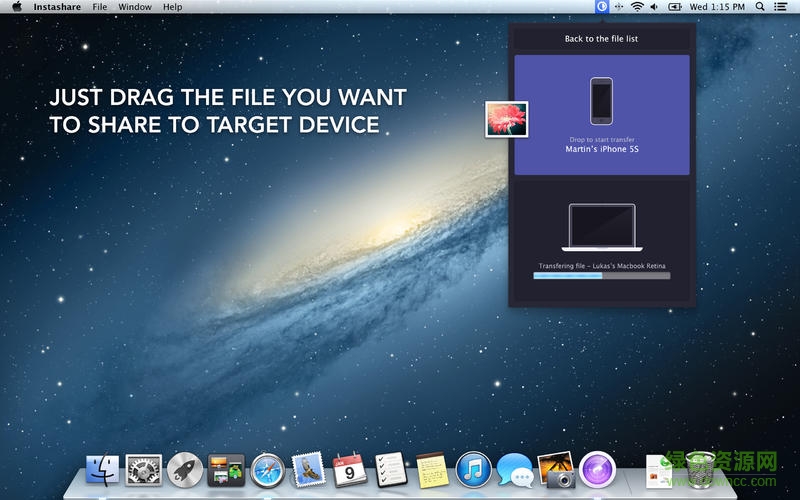This screenshot has height=500, width=800.
Task: Click the Lukas's Macbook Retina laptop icon
Action: 601,228
